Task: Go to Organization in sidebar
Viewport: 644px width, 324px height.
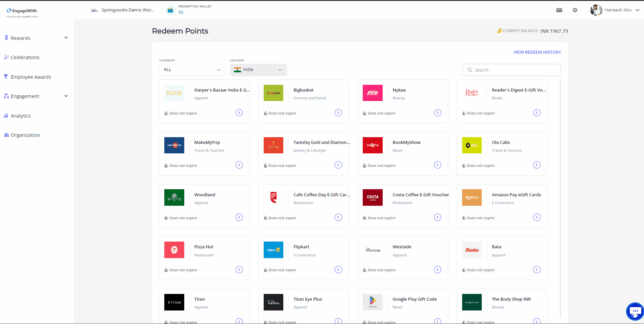Action: coord(25,135)
